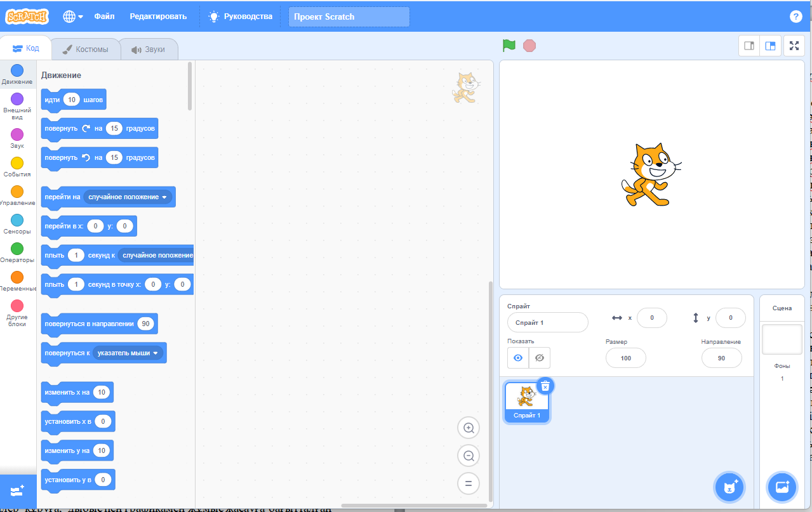
Task: Click the add sprite cat button
Action: [729, 487]
